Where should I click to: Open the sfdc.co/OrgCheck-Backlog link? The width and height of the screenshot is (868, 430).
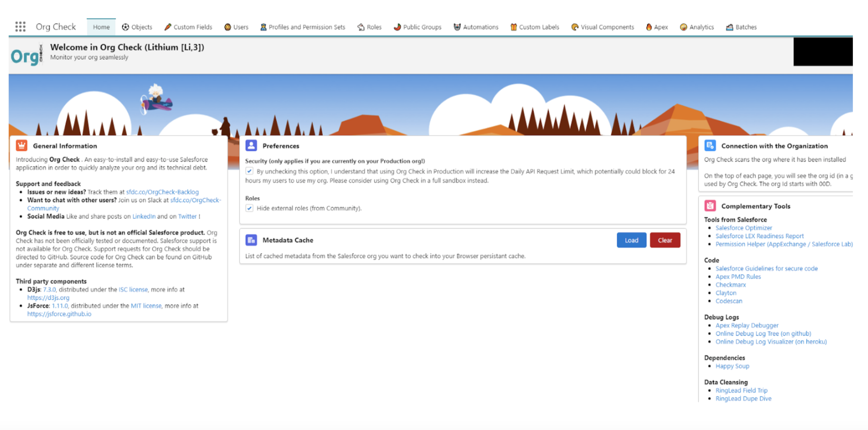[162, 192]
